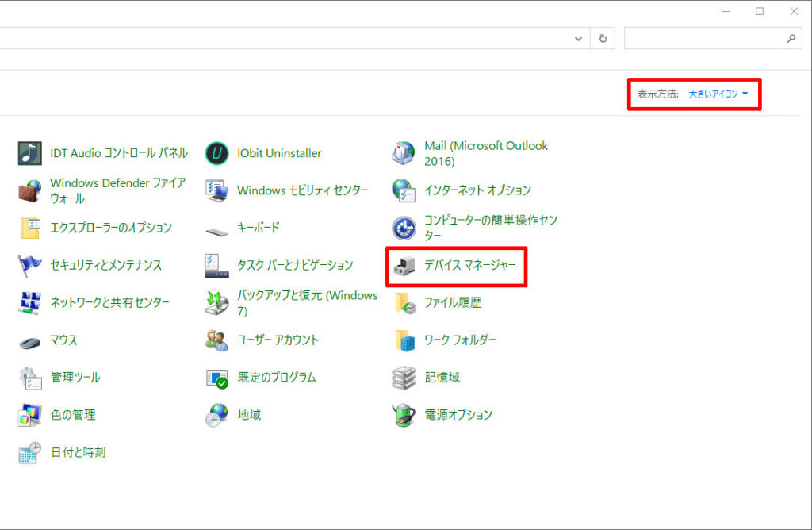
Task: Expand the address bar history dropdown arrow
Action: pyautogui.click(x=578, y=38)
